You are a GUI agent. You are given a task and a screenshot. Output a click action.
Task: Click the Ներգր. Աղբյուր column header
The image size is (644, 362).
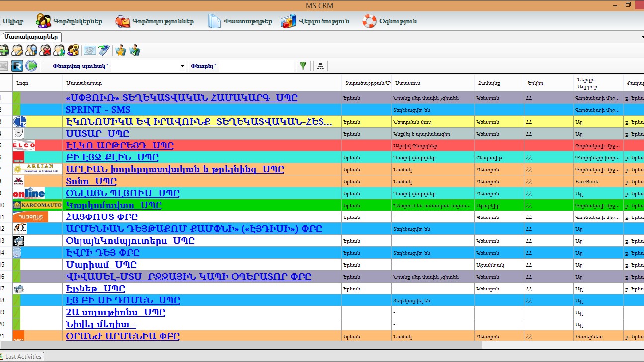[x=598, y=83]
